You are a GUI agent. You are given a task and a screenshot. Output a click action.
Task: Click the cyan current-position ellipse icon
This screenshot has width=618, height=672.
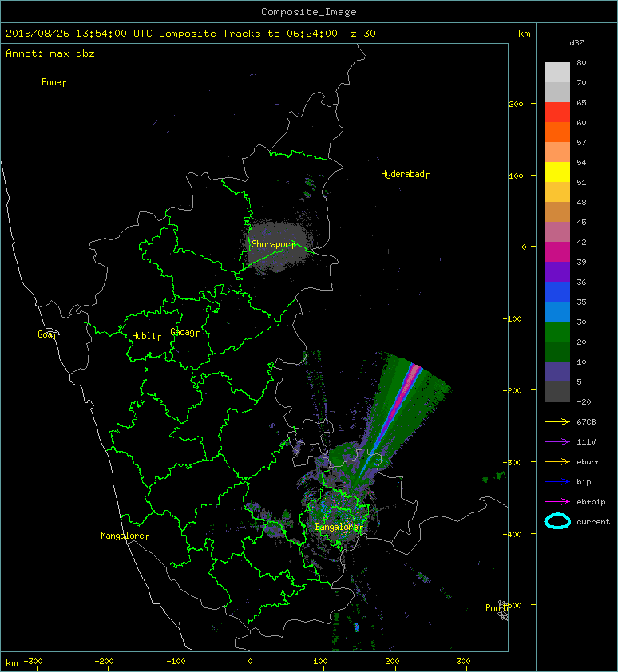click(557, 521)
